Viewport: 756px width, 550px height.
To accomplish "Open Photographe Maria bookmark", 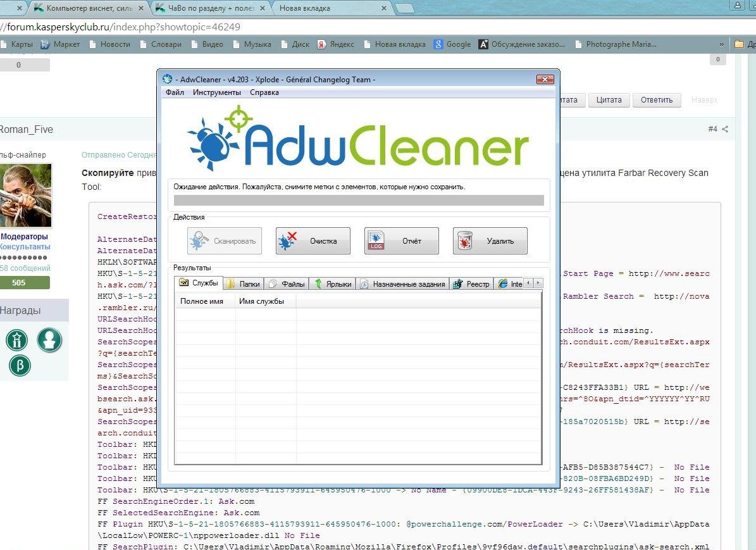I will point(616,44).
